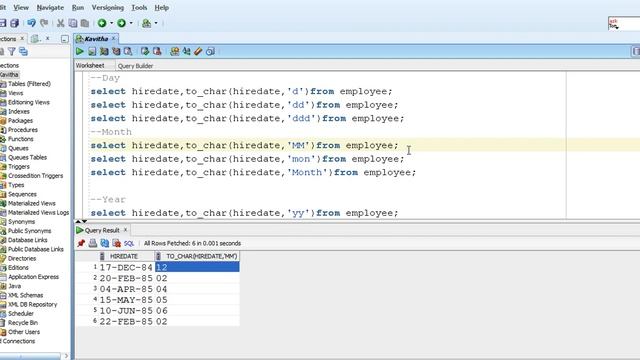Image resolution: width=640 pixels, height=360 pixels.
Task: Click the SQL History icon
Action: (x=210, y=51)
